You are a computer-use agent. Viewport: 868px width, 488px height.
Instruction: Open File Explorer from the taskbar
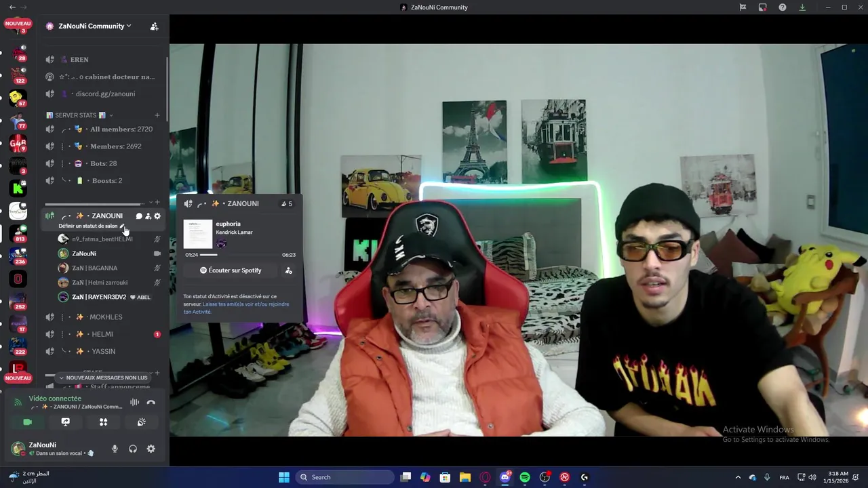pyautogui.click(x=465, y=477)
